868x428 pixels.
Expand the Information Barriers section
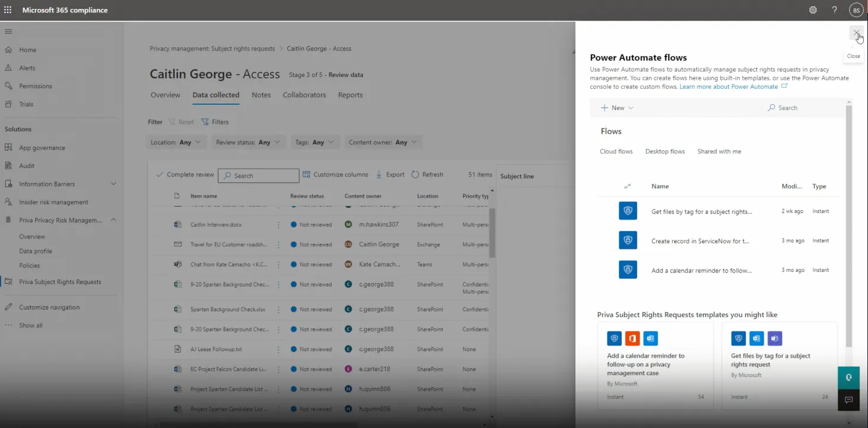pyautogui.click(x=114, y=184)
